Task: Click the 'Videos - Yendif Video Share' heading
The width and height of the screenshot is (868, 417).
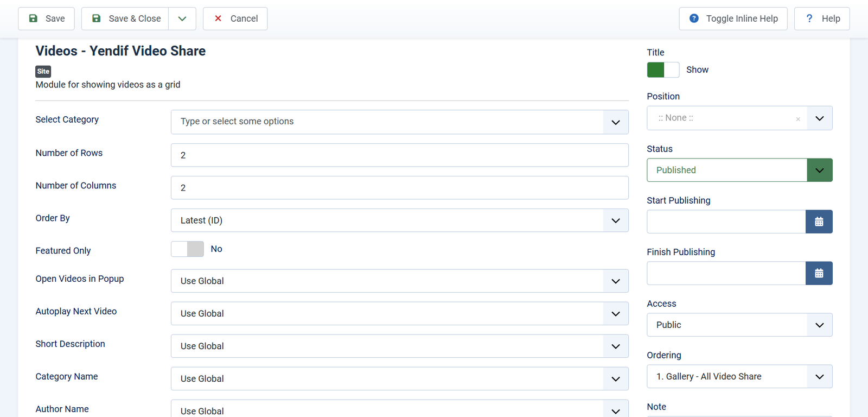Action: (x=120, y=51)
